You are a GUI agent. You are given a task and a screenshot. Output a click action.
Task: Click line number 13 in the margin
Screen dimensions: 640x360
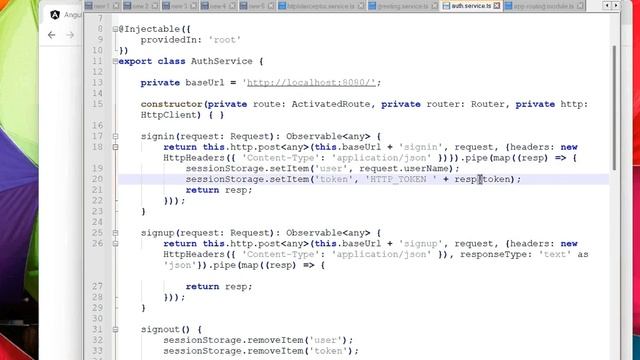97,82
